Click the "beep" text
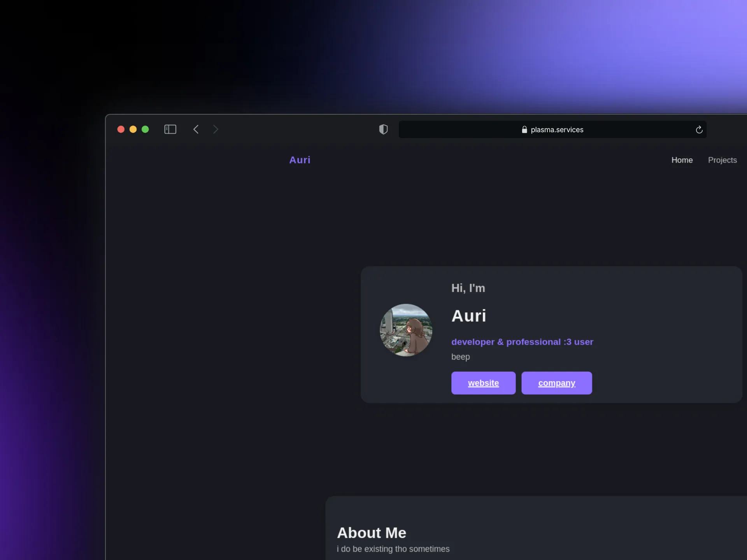 click(x=460, y=357)
